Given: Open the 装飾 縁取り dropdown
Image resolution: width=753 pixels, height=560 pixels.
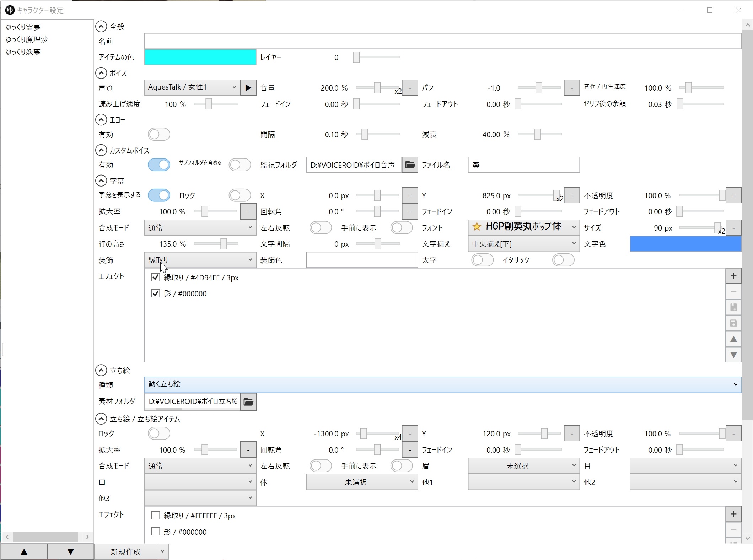Looking at the screenshot, I should (200, 260).
